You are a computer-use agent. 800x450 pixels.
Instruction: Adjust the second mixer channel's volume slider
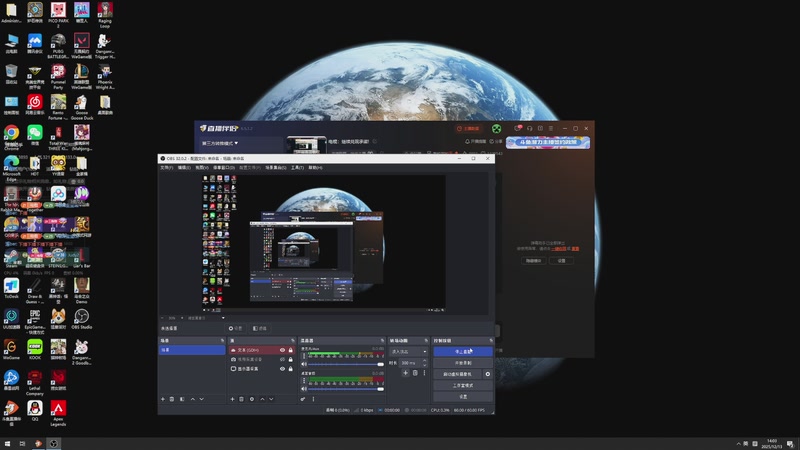[x=346, y=389]
